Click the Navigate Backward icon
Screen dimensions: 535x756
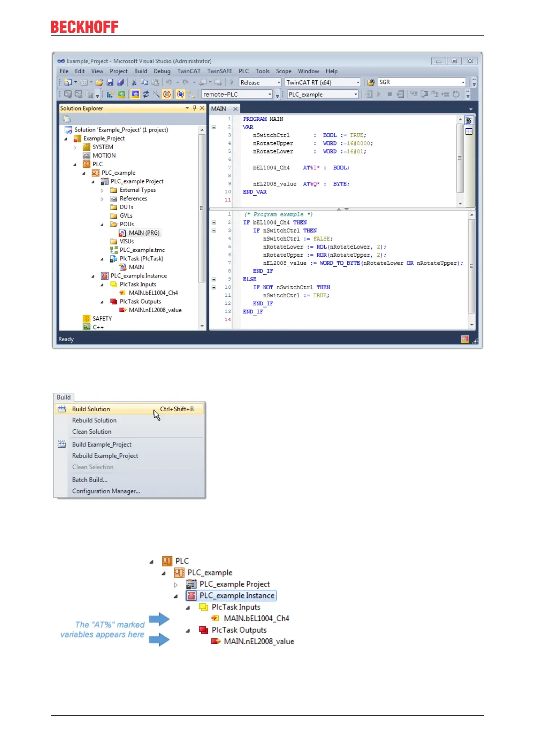(203, 82)
